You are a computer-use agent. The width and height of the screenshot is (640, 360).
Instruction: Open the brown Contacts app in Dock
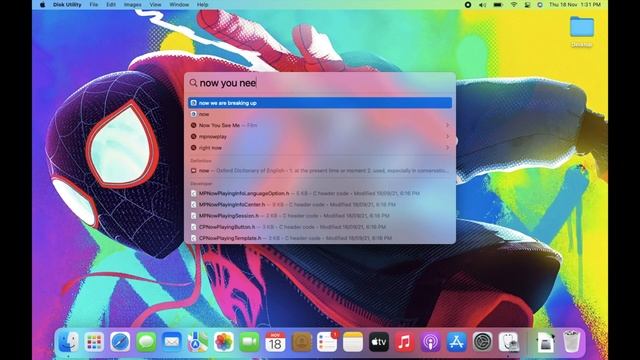301,342
